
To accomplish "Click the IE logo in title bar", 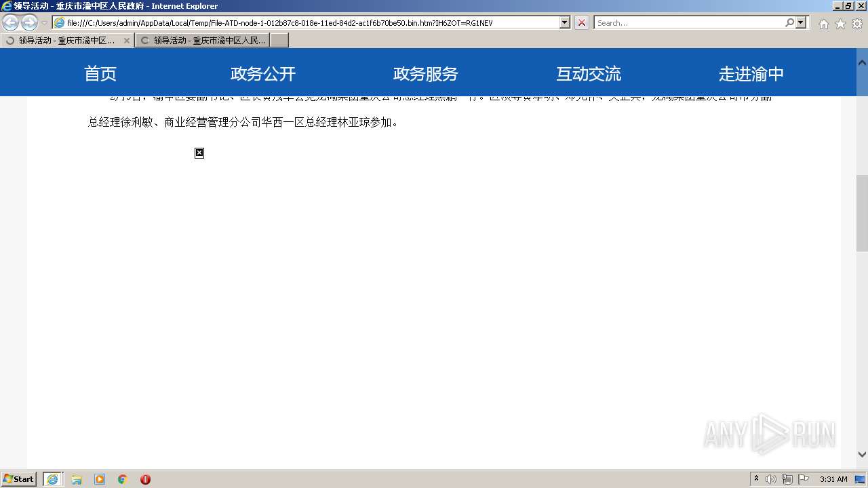I will point(7,6).
